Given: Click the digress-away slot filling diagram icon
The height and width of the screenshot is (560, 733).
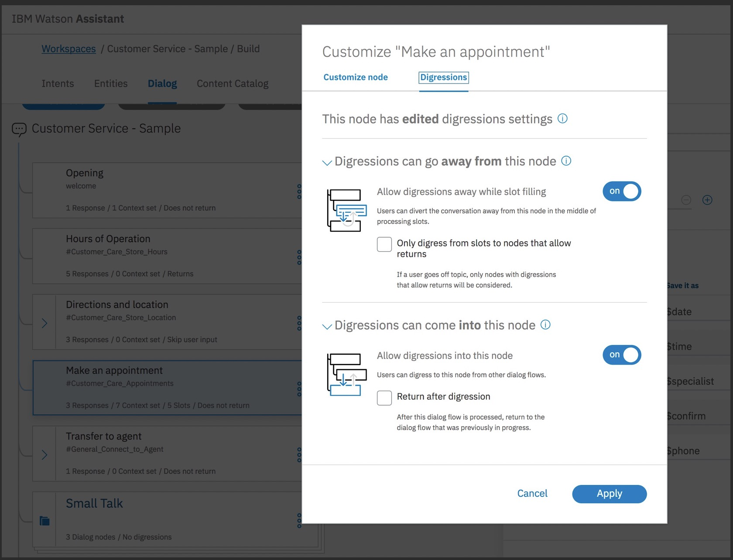Looking at the screenshot, I should pyautogui.click(x=347, y=210).
